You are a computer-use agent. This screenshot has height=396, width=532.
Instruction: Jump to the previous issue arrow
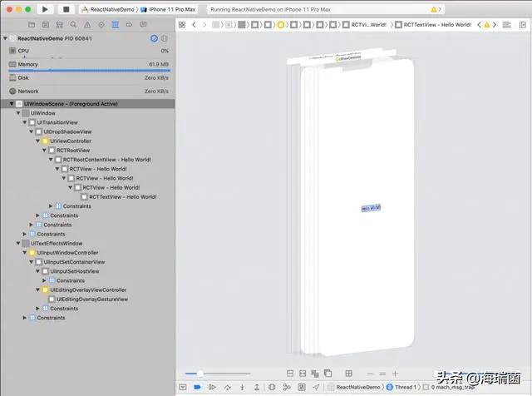coord(479,24)
